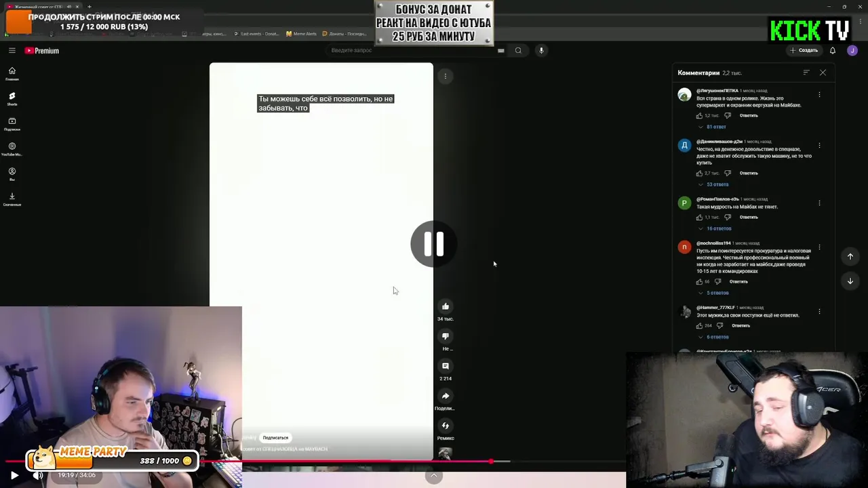
Task: Open comment sort options icon
Action: (x=806, y=73)
